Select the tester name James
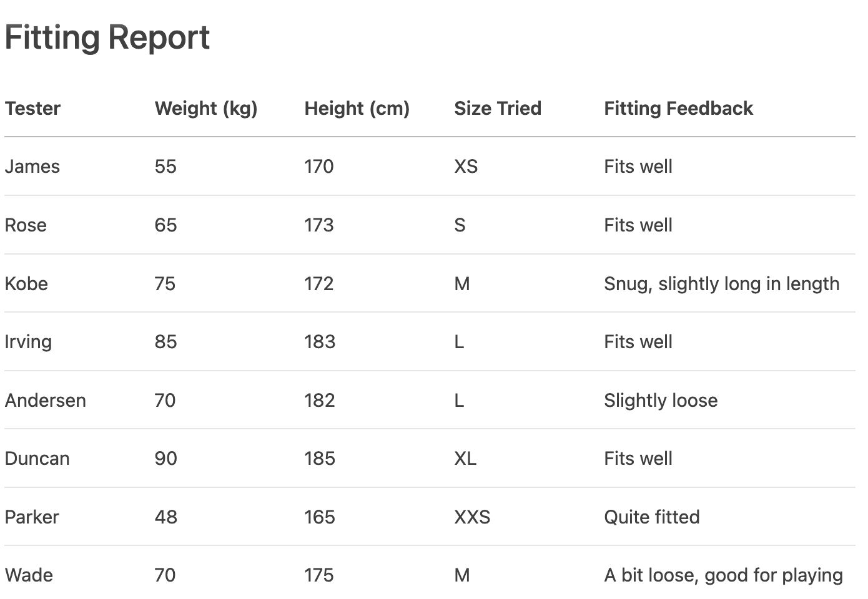This screenshot has width=868, height=599. 32,167
